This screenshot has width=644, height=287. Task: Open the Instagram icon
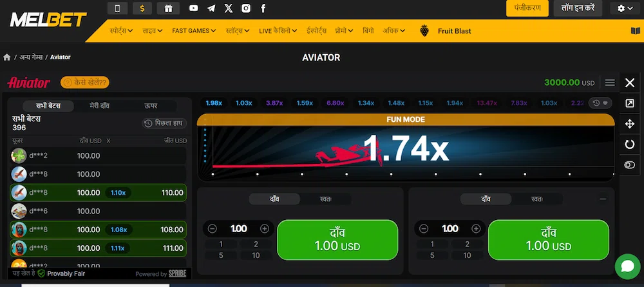[245, 8]
